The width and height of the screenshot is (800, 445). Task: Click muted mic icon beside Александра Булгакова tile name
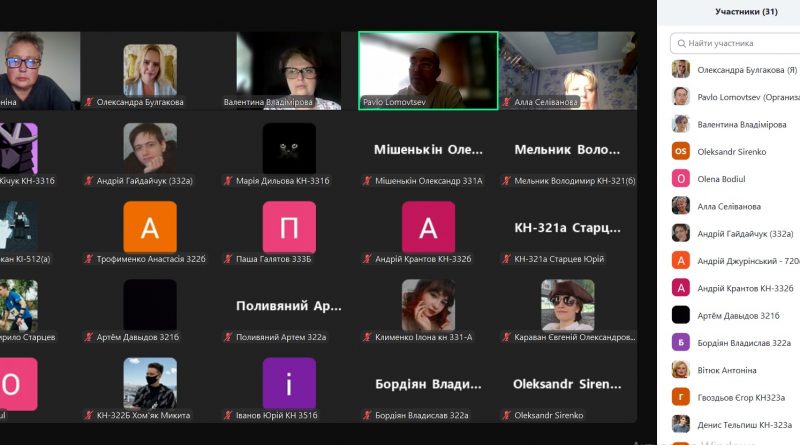89,102
